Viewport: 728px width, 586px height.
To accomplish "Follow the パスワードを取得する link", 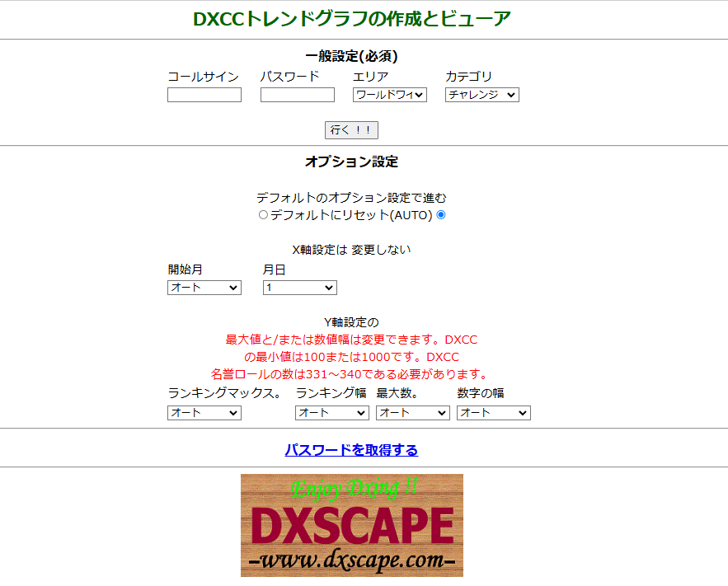I will [351, 450].
